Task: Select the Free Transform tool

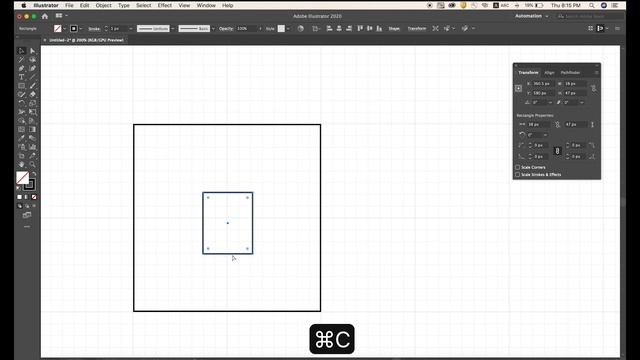Action: click(33, 112)
